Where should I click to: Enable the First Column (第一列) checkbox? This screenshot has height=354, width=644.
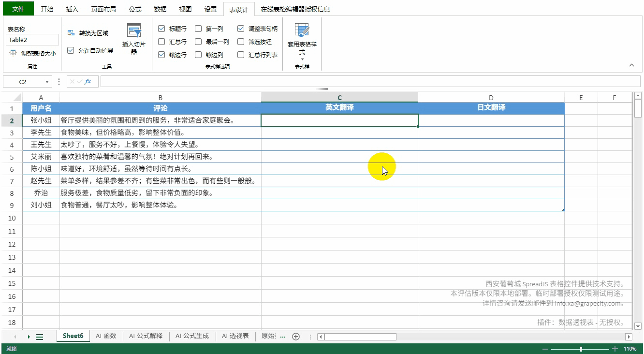point(198,29)
